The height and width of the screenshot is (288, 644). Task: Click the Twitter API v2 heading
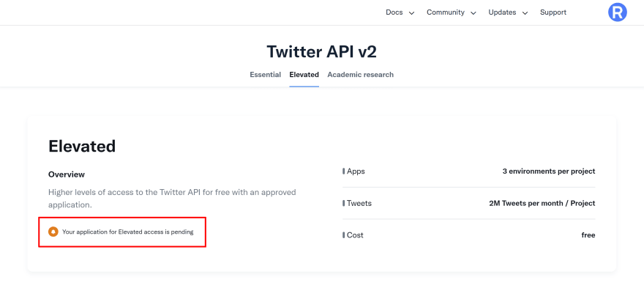321,52
